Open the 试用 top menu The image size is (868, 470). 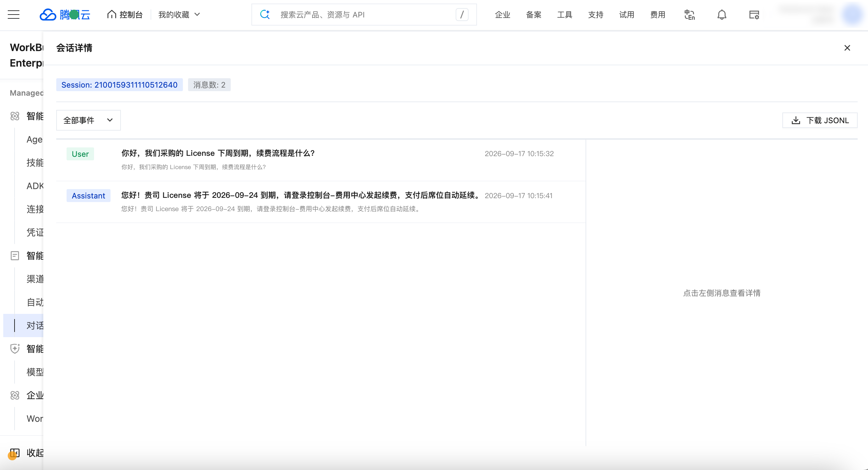[x=627, y=15]
